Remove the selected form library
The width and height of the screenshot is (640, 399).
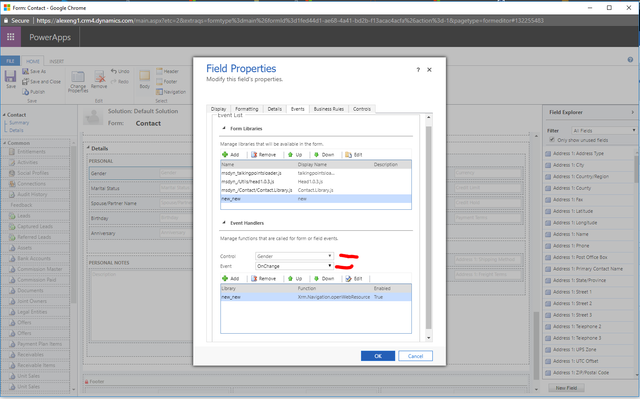[x=263, y=155]
